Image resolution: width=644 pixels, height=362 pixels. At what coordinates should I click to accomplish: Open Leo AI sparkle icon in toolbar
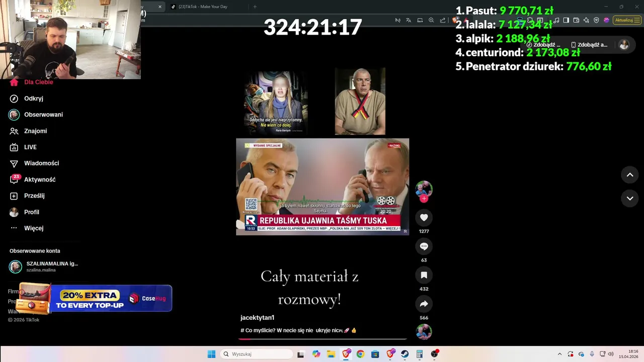click(586, 20)
